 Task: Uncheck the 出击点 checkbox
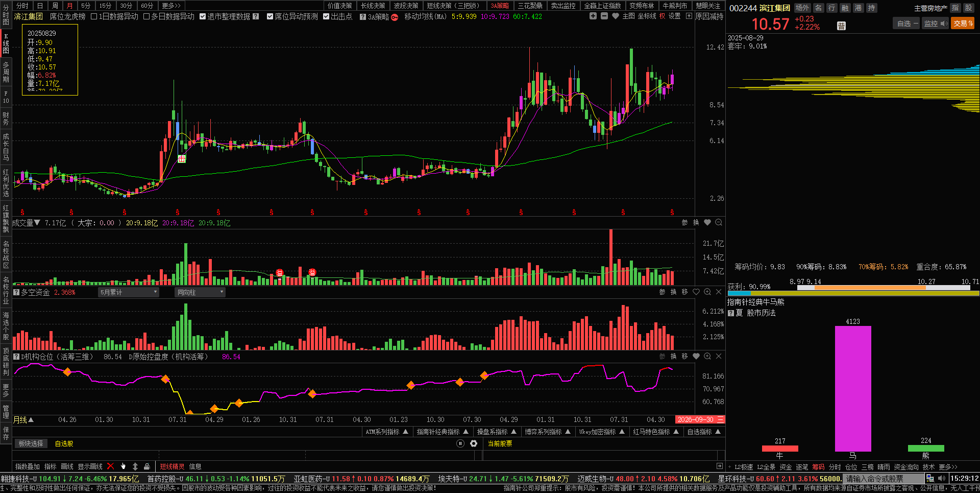coord(326,16)
